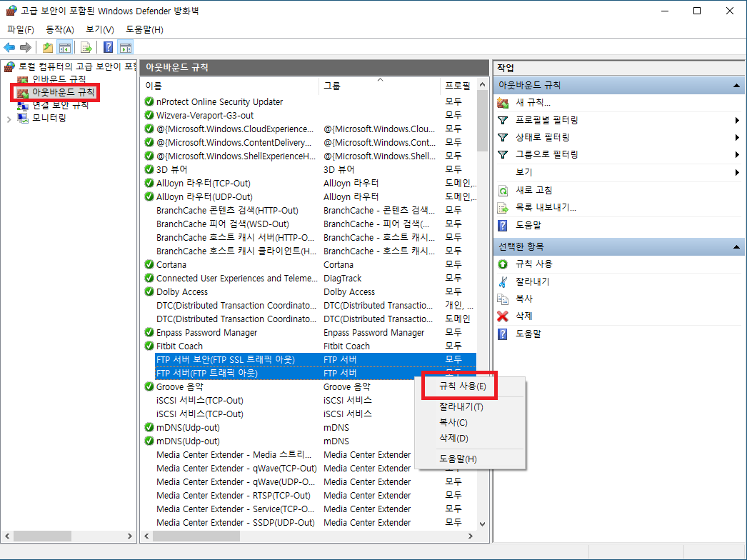This screenshot has width=747, height=560.
Task: Click the 복사 copy icon in actions pane
Action: [x=503, y=299]
